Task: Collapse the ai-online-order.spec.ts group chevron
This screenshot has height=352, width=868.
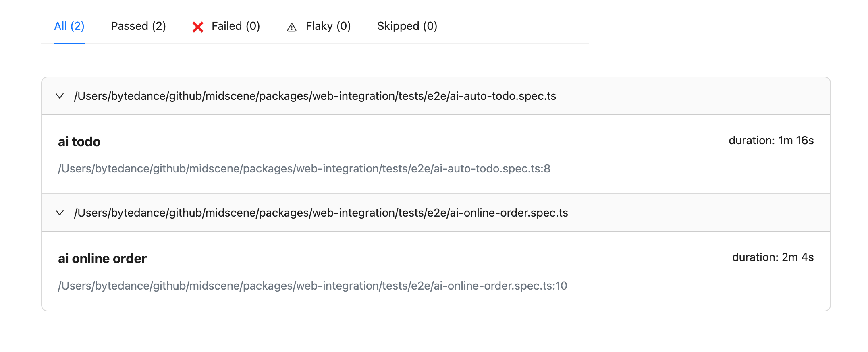Action: click(60, 213)
